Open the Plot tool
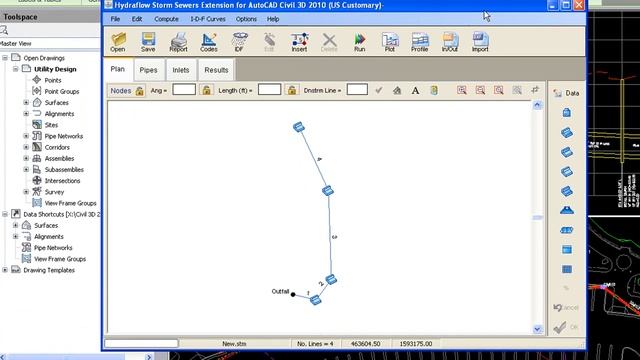This screenshot has width=640, height=360. (390, 42)
